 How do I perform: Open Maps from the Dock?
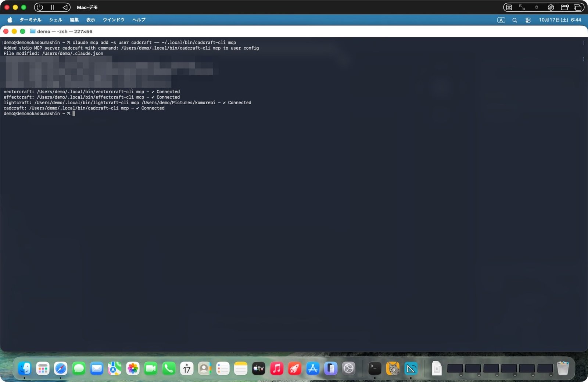coord(115,368)
